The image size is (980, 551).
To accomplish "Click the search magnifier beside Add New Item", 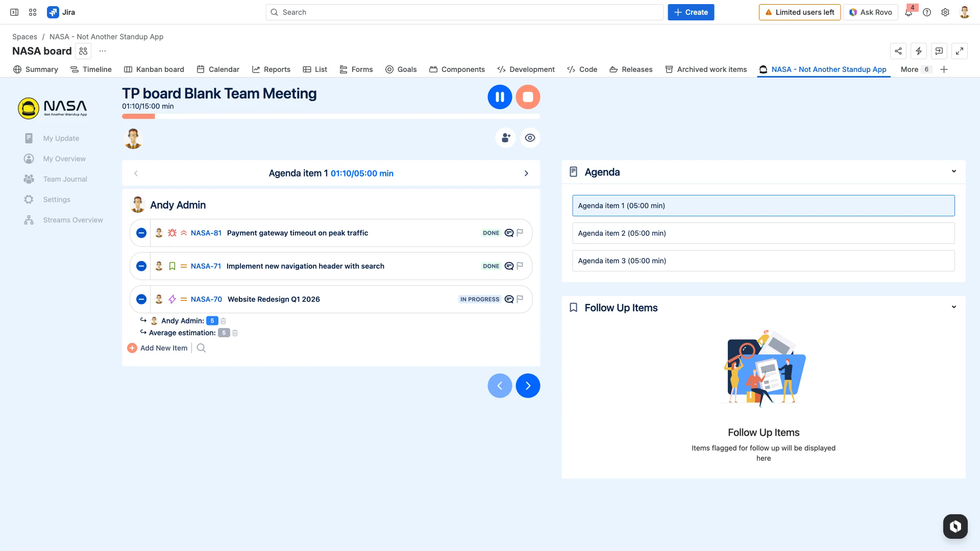I will pos(201,348).
